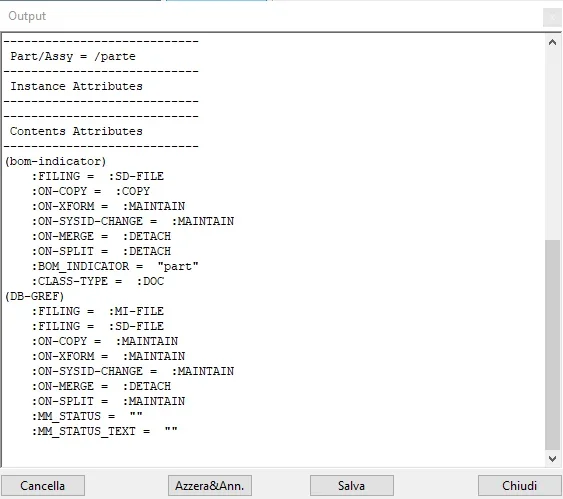
Task: Click the vertical scrollbar thumb
Action: pos(553,344)
